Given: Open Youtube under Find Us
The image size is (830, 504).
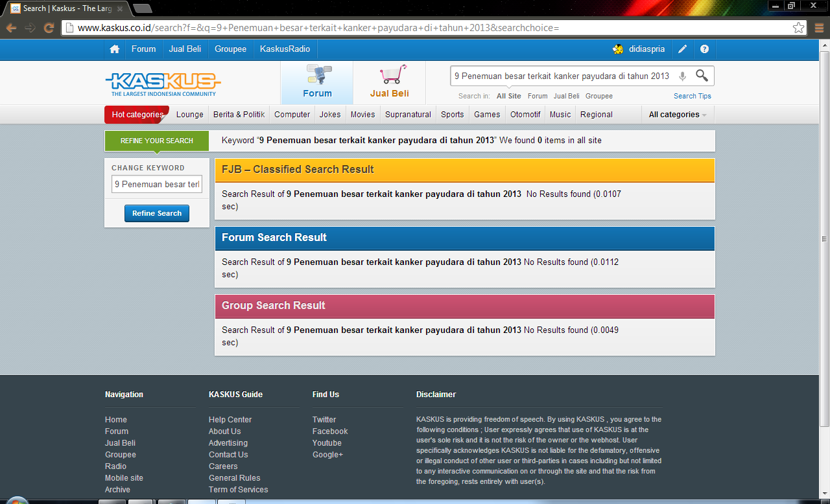Looking at the screenshot, I should click(327, 443).
